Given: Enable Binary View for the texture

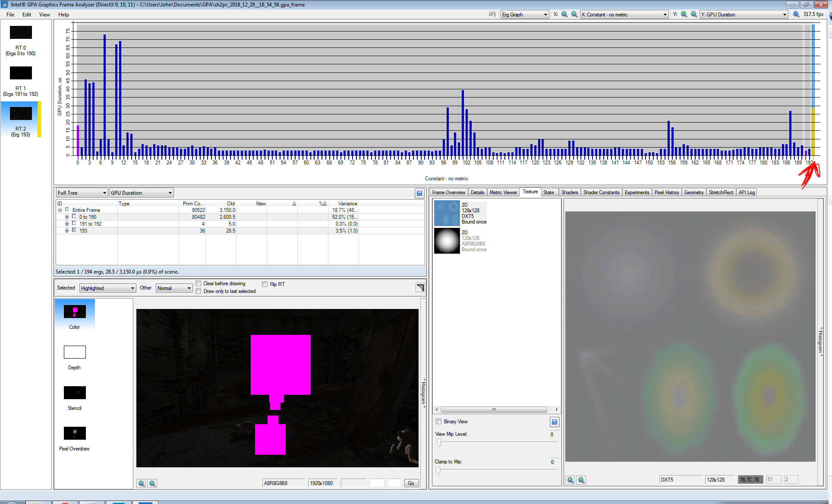Looking at the screenshot, I should tap(438, 422).
